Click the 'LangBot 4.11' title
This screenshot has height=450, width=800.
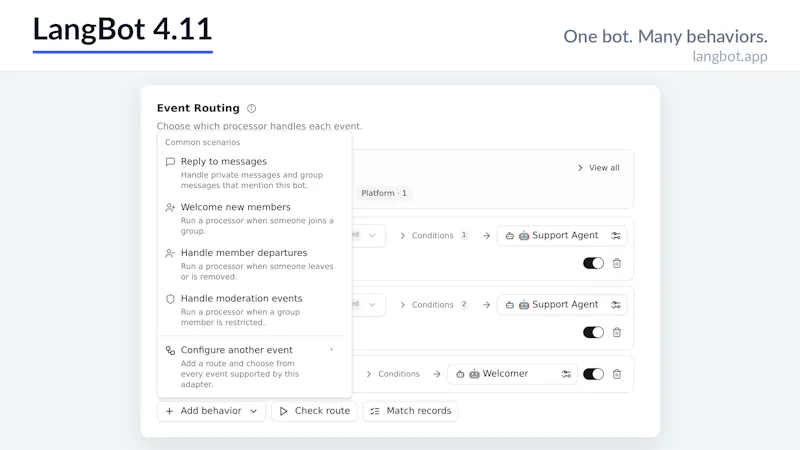click(122, 29)
